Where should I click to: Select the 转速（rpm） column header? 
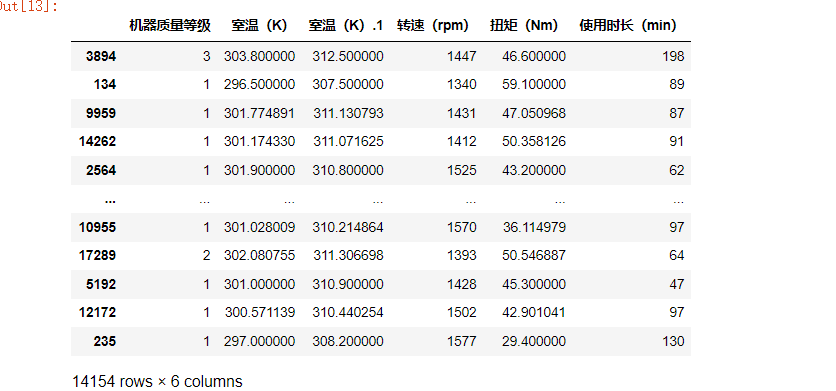[x=433, y=26]
